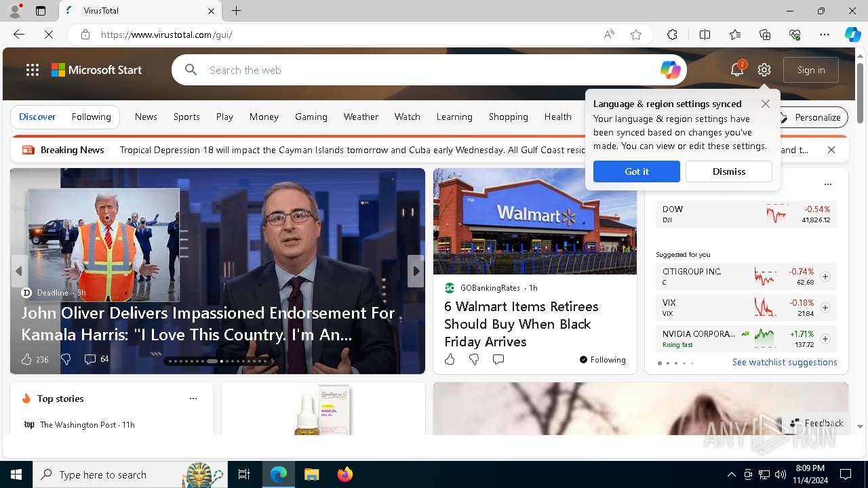
Task: Open Edge Settings and more menu
Action: [825, 35]
